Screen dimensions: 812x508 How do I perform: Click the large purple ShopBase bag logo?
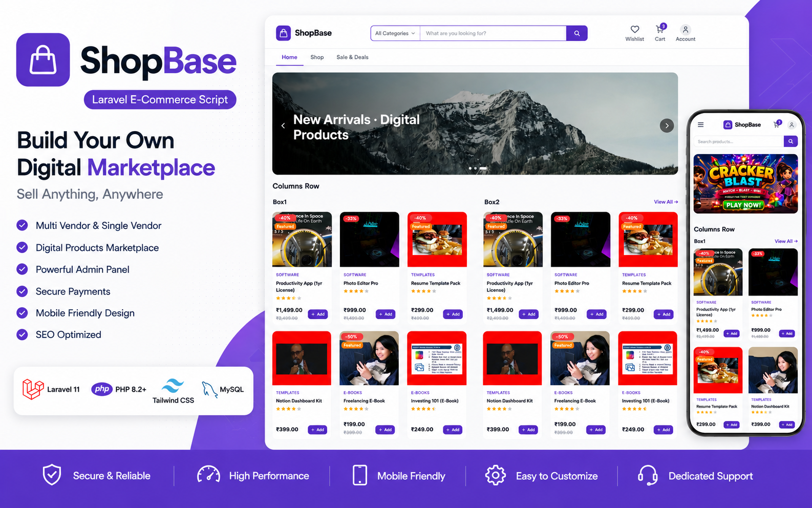click(x=43, y=60)
